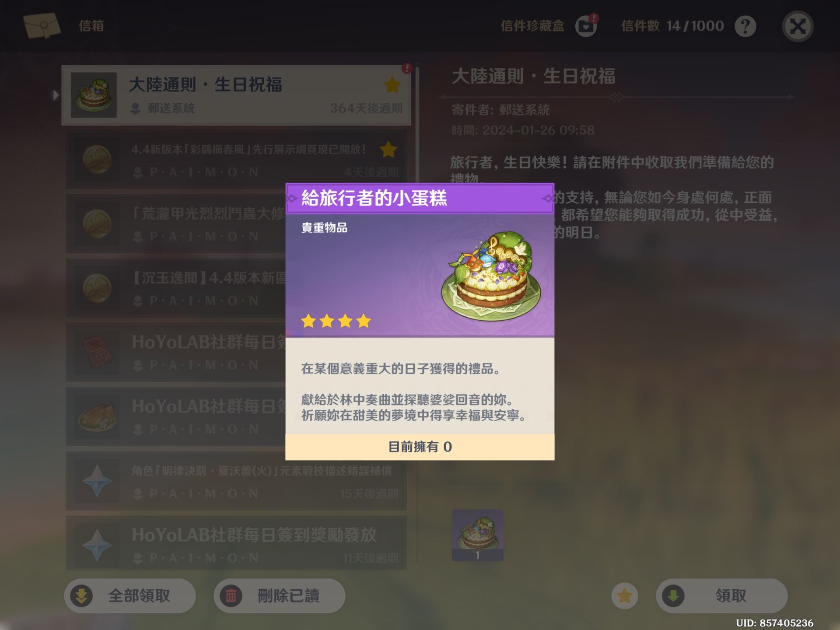Toggle the star on the 4.4 version mail
This screenshot has height=630, width=840.
388,150
